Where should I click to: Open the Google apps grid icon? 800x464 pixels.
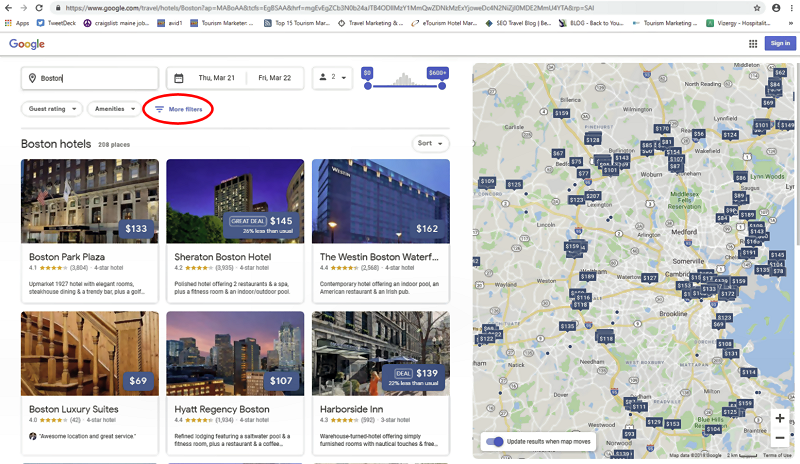(753, 44)
